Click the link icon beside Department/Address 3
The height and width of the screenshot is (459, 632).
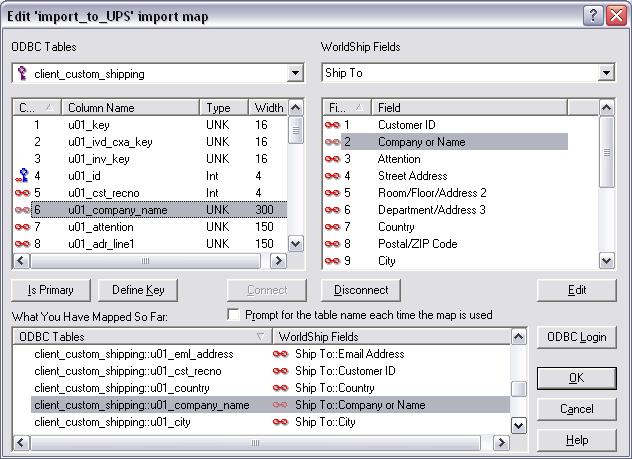[333, 210]
